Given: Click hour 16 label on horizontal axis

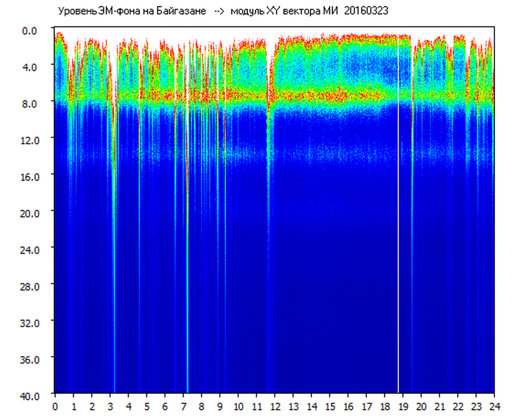Looking at the screenshot, I should click(348, 406).
